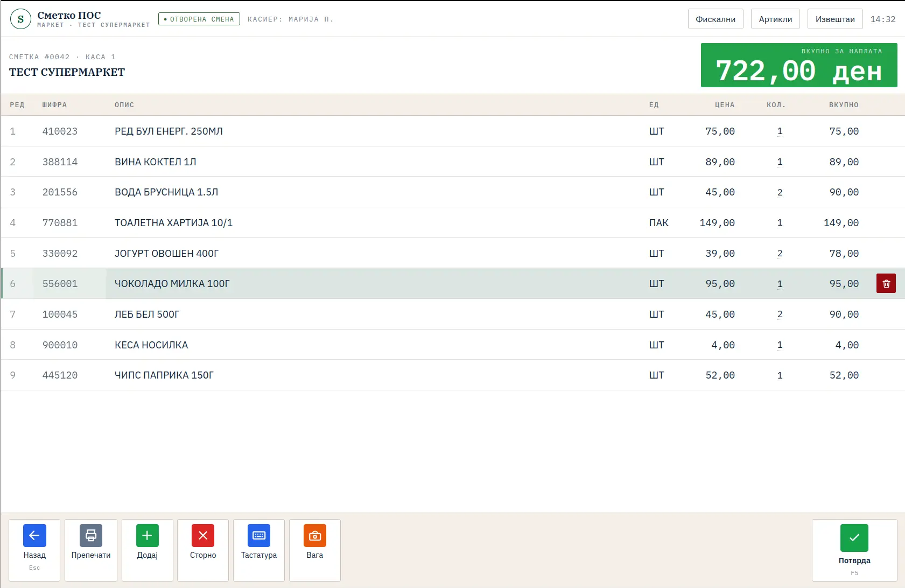Viewport: 905px width, 588px height.
Task: Click the ТЕСТ СУПЕРМАРКЕТ title
Action: pos(67,72)
